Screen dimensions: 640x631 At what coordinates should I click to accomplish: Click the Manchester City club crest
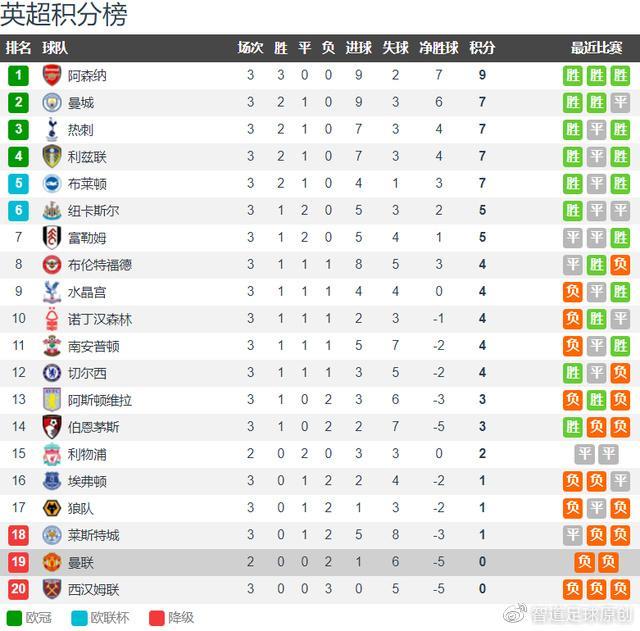52,102
